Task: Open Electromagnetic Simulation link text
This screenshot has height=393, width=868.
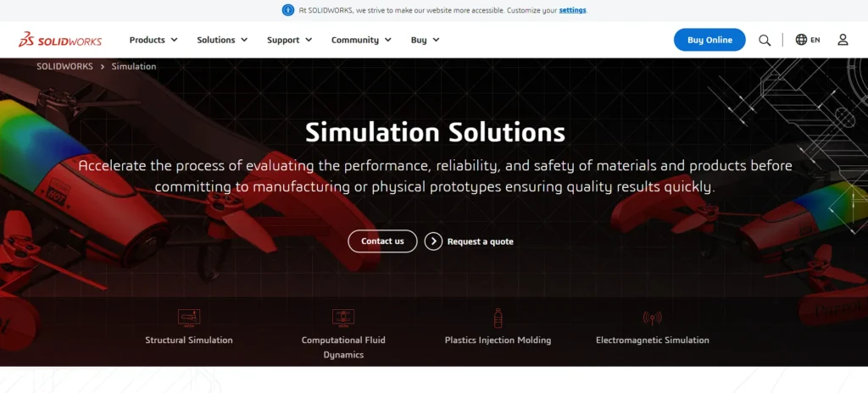Action: click(x=652, y=340)
